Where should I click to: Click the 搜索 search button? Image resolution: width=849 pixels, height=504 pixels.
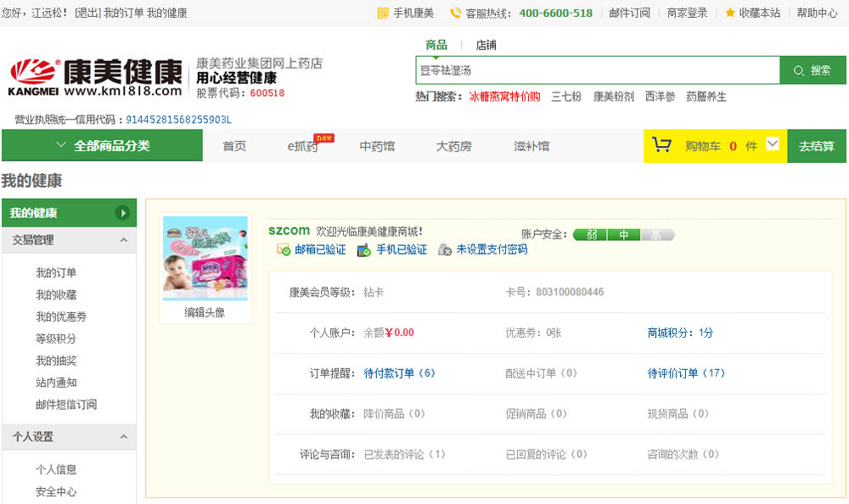812,70
